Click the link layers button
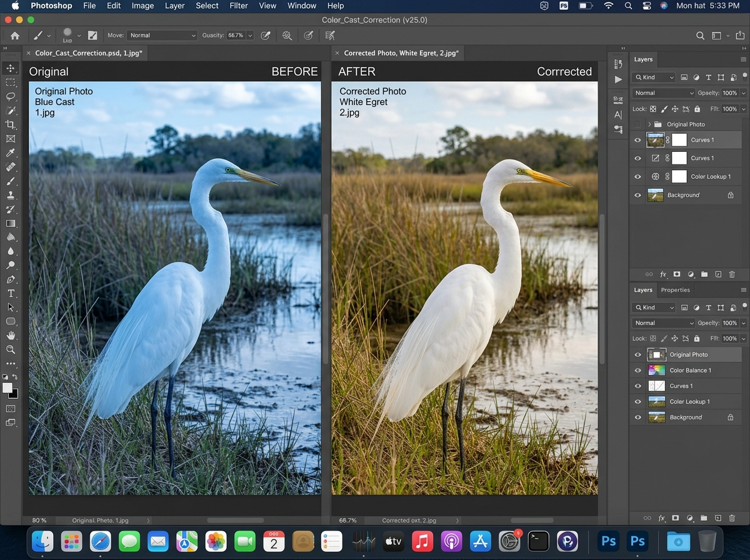This screenshot has height=560, width=750. pyautogui.click(x=649, y=274)
